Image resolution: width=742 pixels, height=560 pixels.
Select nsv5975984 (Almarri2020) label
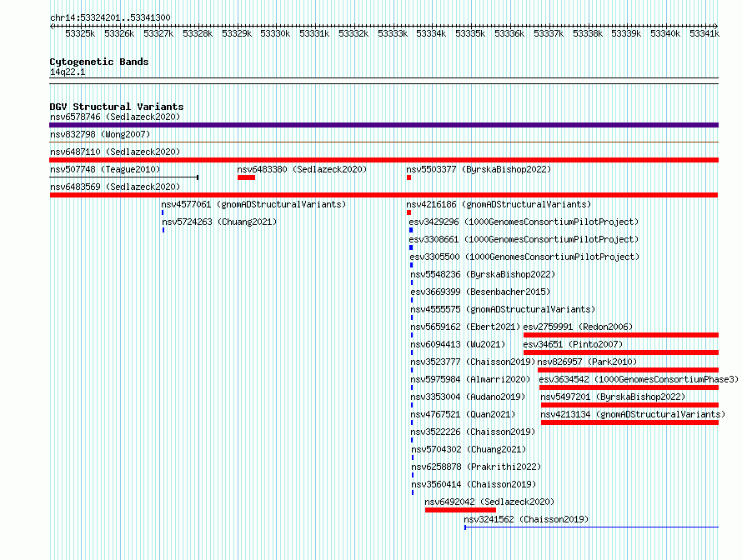click(470, 379)
